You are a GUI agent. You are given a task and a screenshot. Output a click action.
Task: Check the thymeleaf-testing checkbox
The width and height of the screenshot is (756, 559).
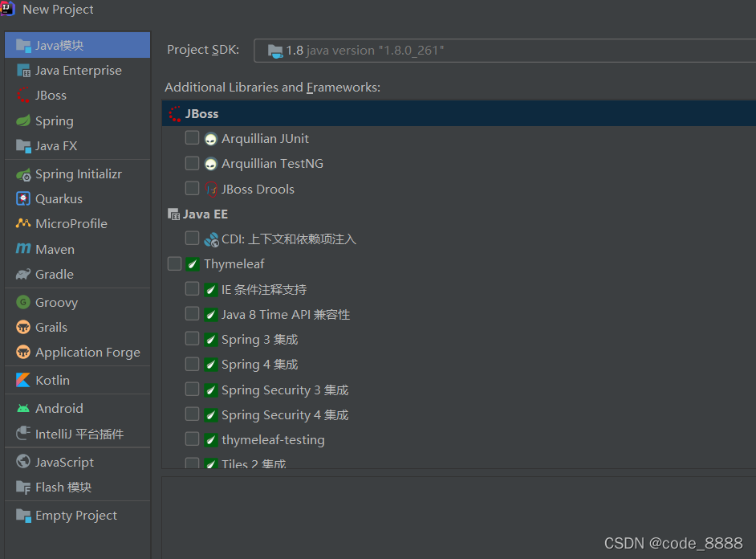pos(192,439)
